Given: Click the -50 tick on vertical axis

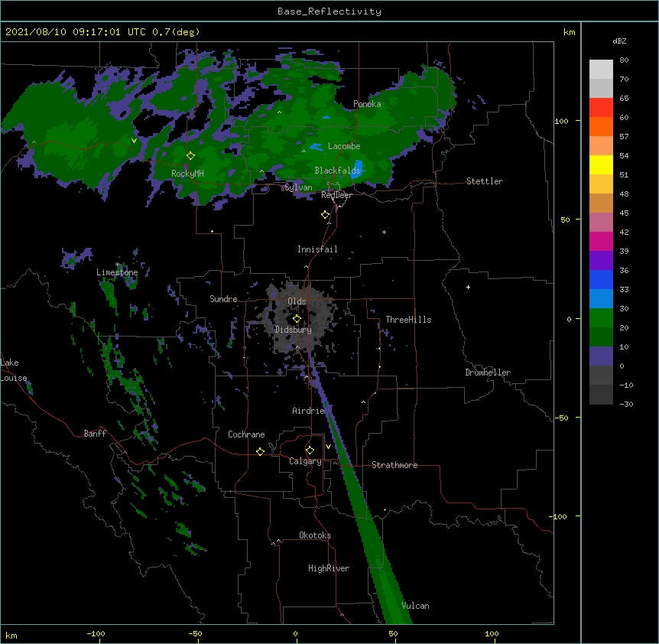Looking at the screenshot, I should pyautogui.click(x=561, y=418).
